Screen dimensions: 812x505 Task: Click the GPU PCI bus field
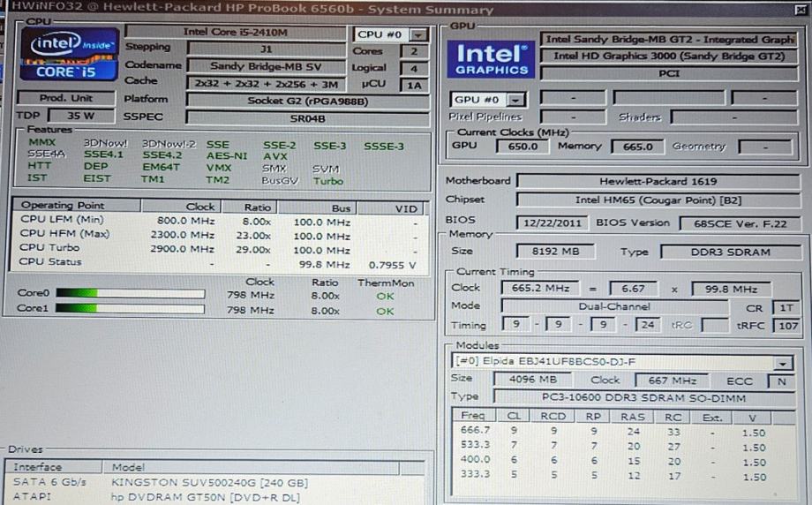(669, 73)
